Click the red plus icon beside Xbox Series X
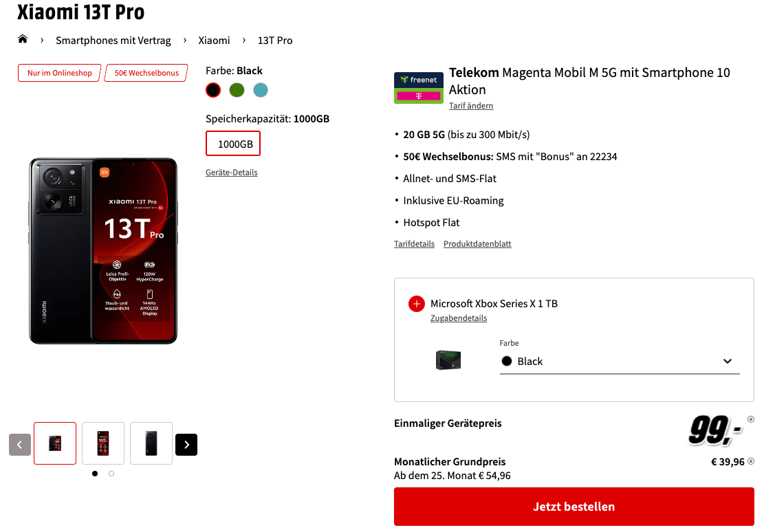764x532 pixels. tap(416, 304)
